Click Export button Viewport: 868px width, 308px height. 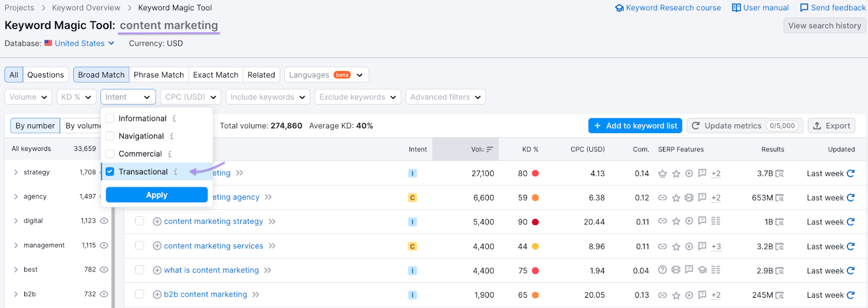(x=832, y=126)
